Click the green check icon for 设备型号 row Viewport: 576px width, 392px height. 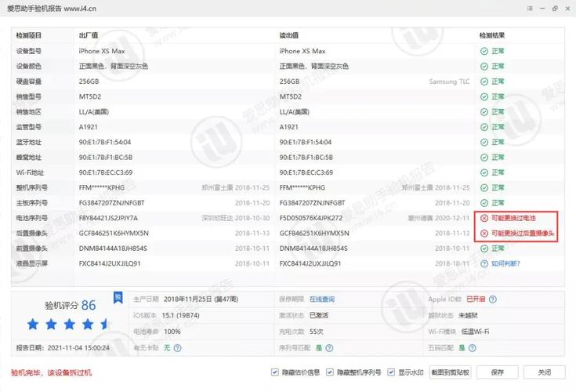pos(484,51)
